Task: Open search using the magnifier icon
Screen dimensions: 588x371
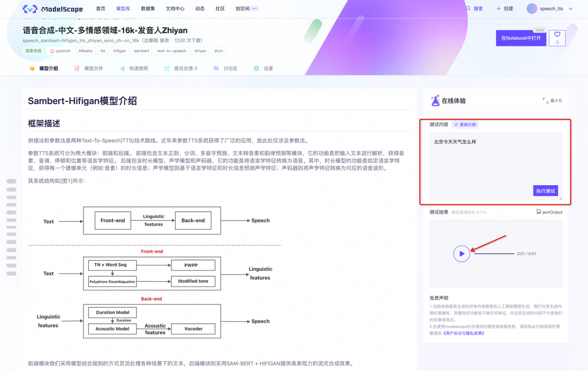Action: [x=468, y=8]
